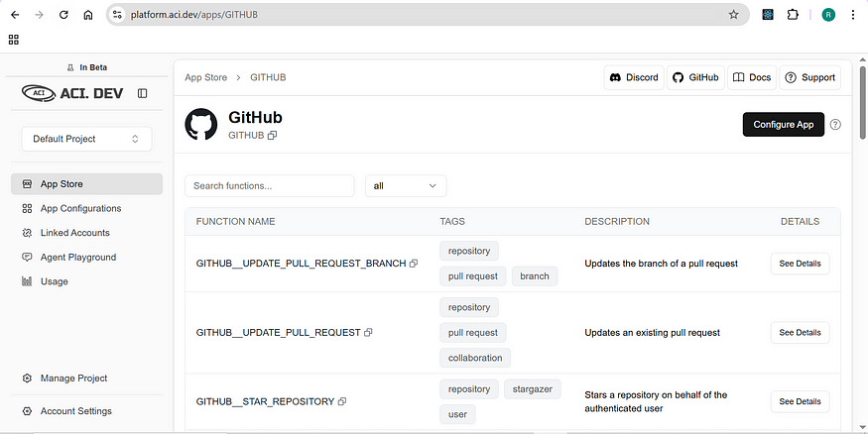Open the apps grid in bookmarks bar
The width and height of the screenshot is (868, 434).
[x=14, y=40]
